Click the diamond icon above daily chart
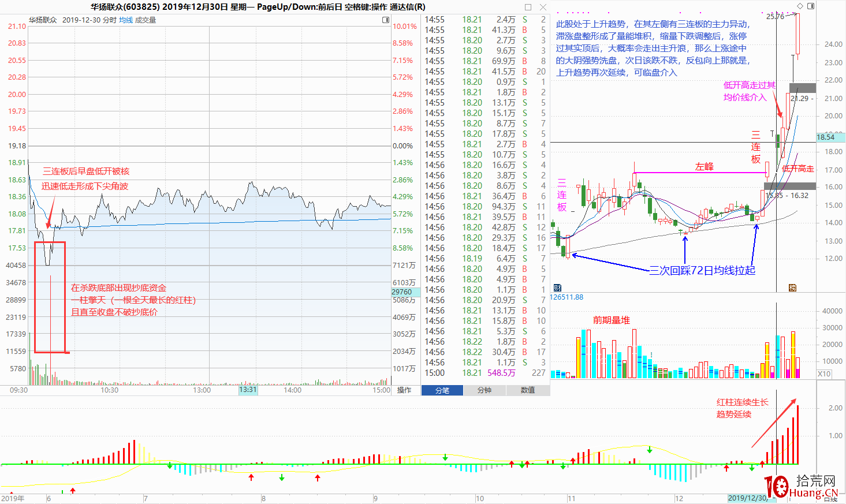 [800, 6]
